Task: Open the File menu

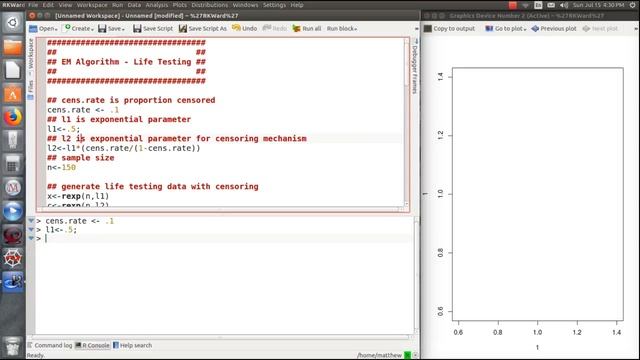Action: pos(33,5)
